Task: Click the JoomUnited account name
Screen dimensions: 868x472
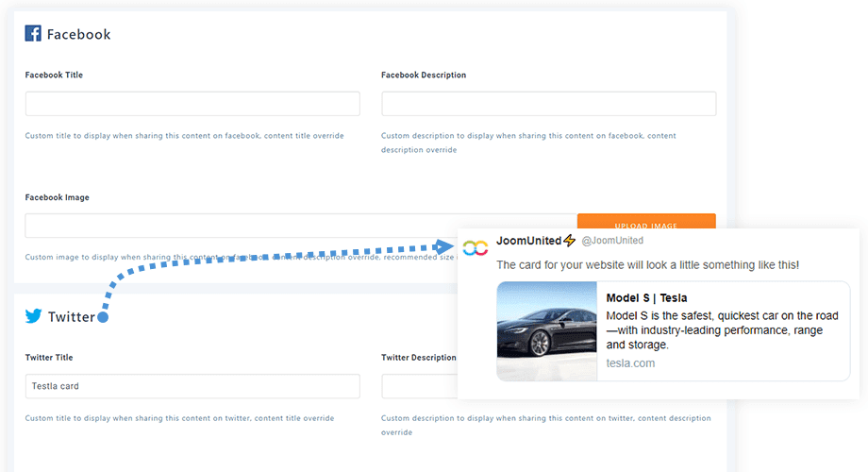Action: (x=528, y=241)
